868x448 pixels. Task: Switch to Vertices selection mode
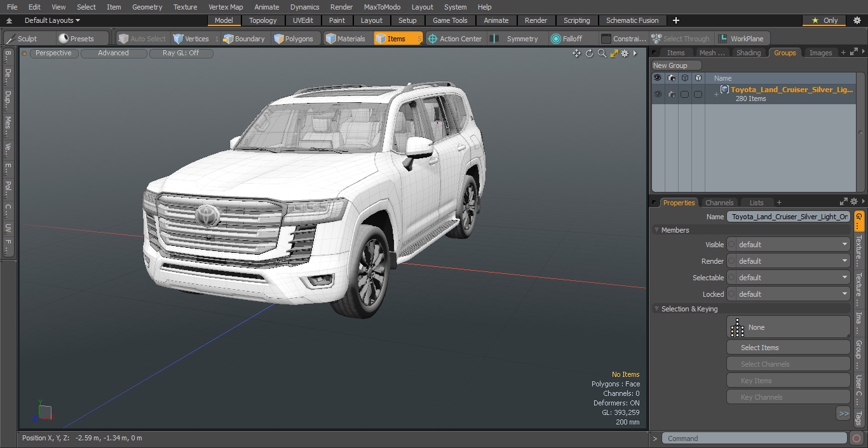191,39
